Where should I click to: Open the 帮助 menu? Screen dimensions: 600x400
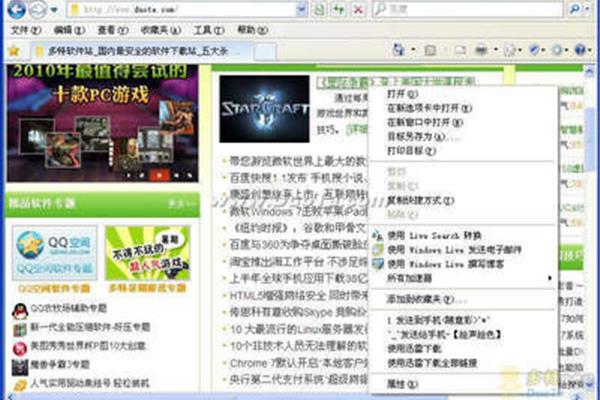pyautogui.click(x=252, y=30)
